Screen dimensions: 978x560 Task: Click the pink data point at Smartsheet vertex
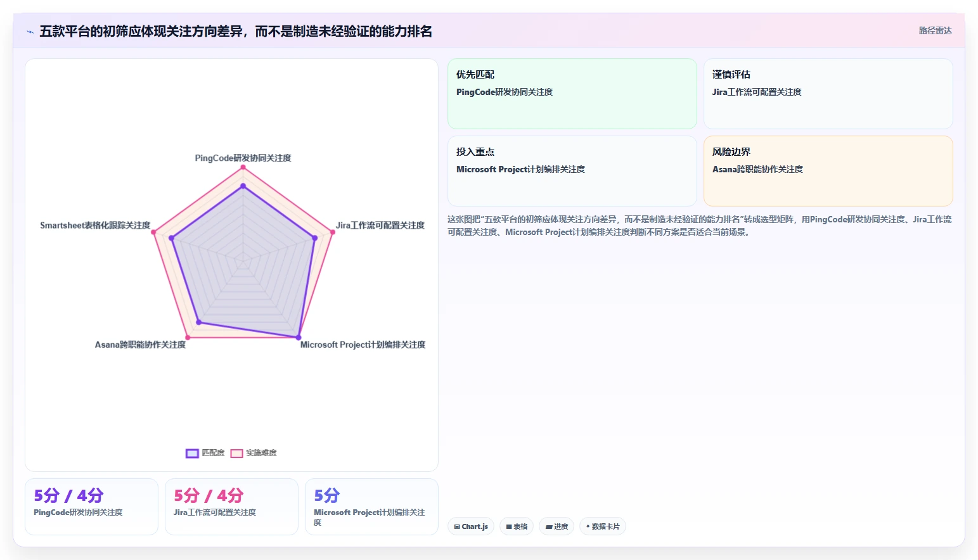tap(153, 232)
